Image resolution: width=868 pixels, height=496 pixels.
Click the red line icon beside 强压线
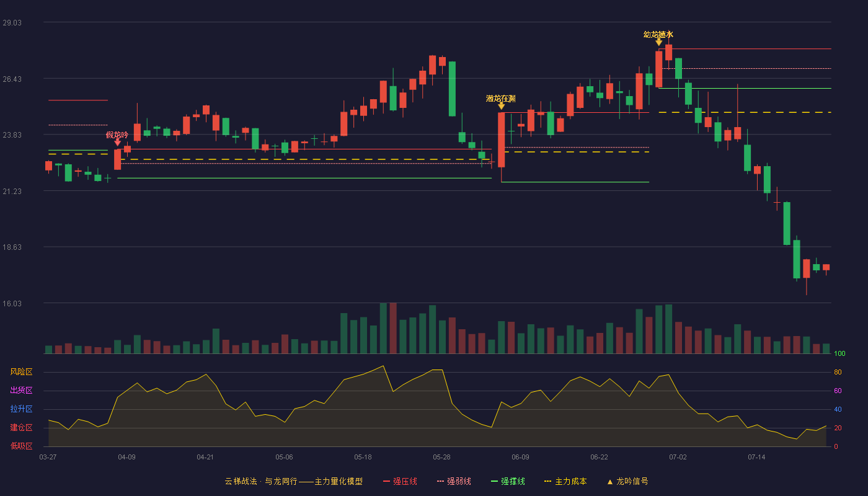point(387,481)
